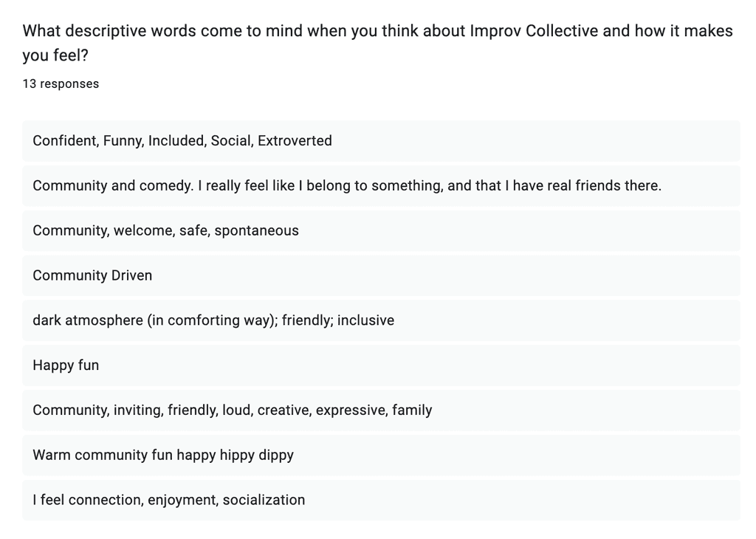The image size is (756, 539).
Task: Click the 'dark atmosphere (in comforting way)' response
Action: [382, 320]
